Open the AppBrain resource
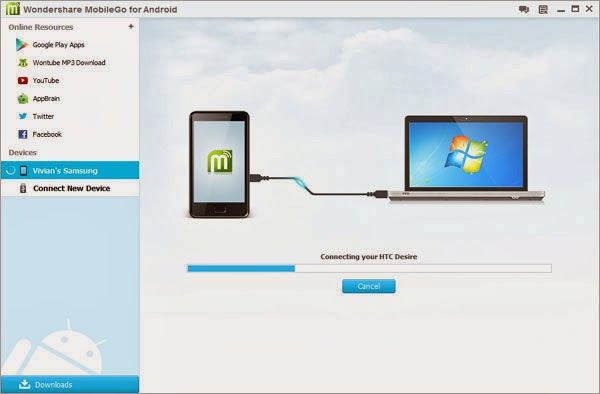 46,99
